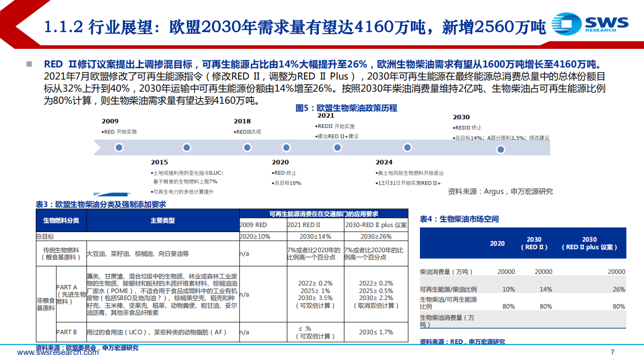
Task: Select the 2015 timeline node dot
Action: 186,148
